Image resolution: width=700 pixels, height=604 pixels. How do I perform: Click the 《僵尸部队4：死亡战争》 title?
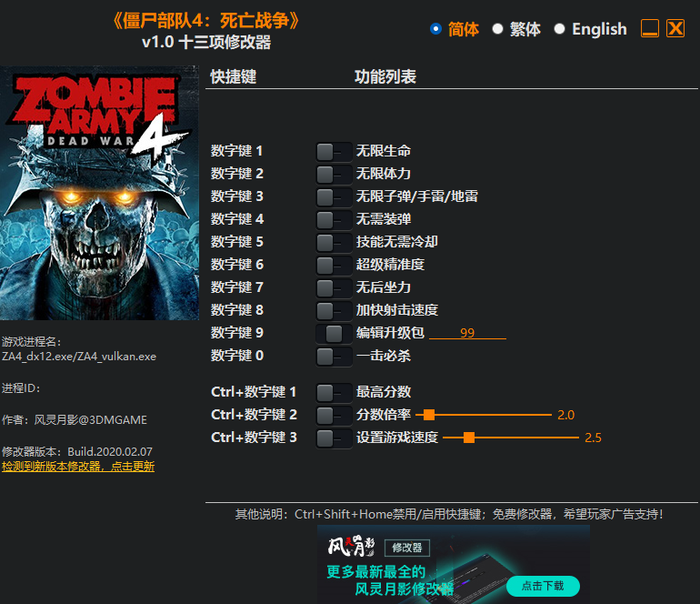click(206, 21)
